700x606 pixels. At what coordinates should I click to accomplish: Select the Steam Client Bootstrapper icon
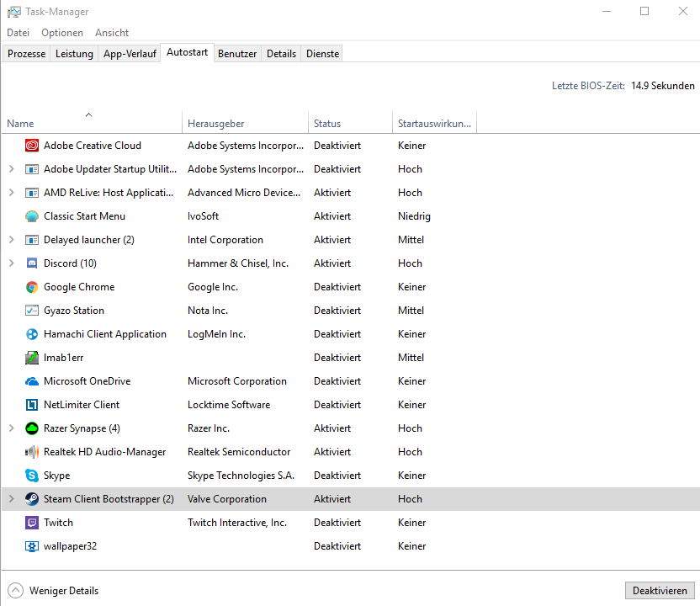pos(32,499)
